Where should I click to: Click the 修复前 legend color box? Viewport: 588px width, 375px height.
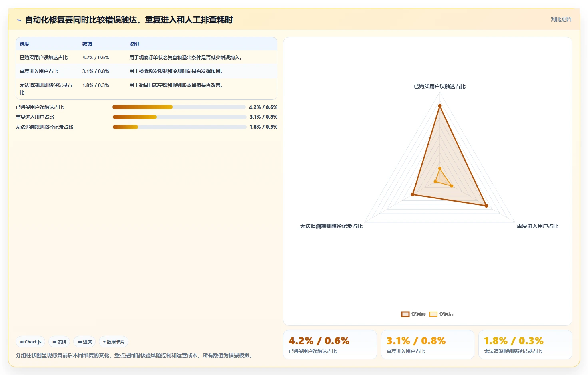pos(405,314)
